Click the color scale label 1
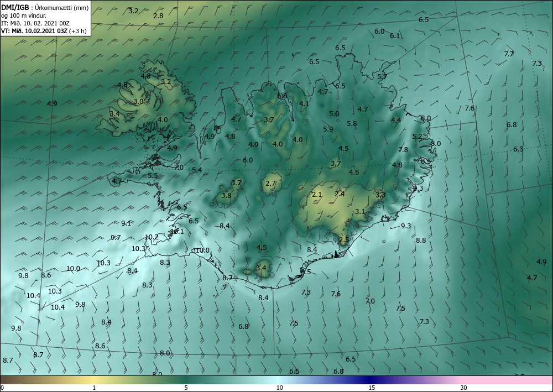The width and height of the screenshot is (553, 392). coord(94,388)
